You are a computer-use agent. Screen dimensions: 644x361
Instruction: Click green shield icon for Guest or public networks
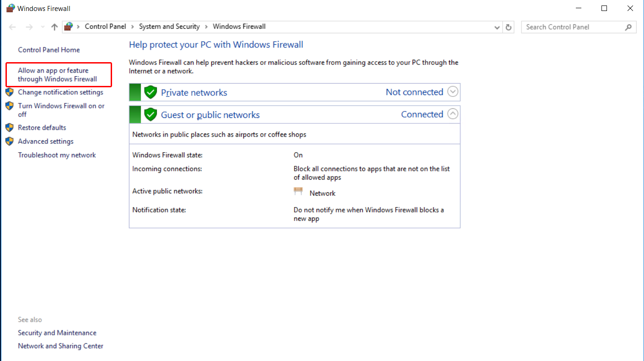click(150, 114)
